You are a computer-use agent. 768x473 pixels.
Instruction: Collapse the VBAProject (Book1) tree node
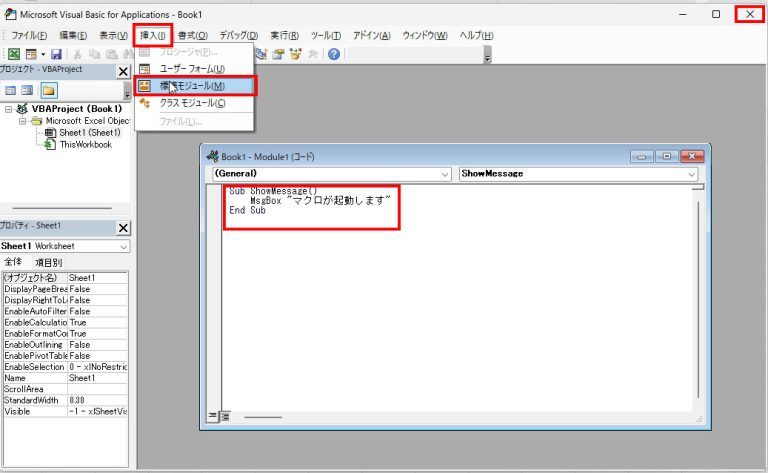pos(10,109)
